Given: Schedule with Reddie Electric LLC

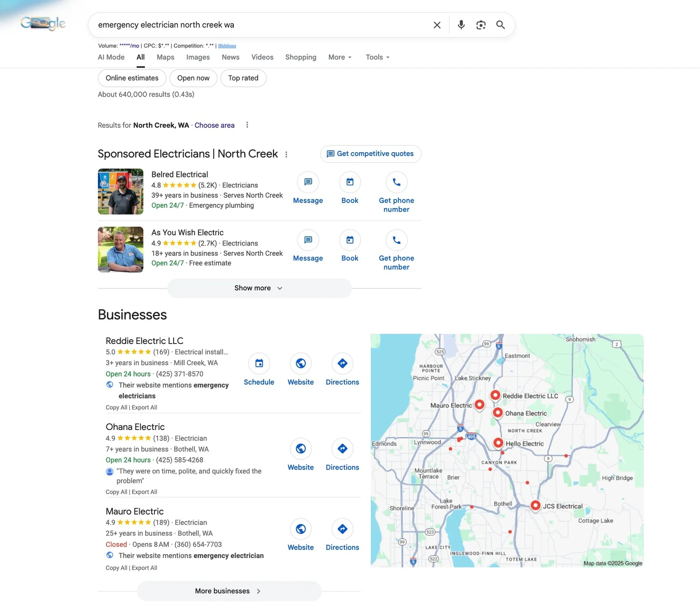Looking at the screenshot, I should click(259, 370).
